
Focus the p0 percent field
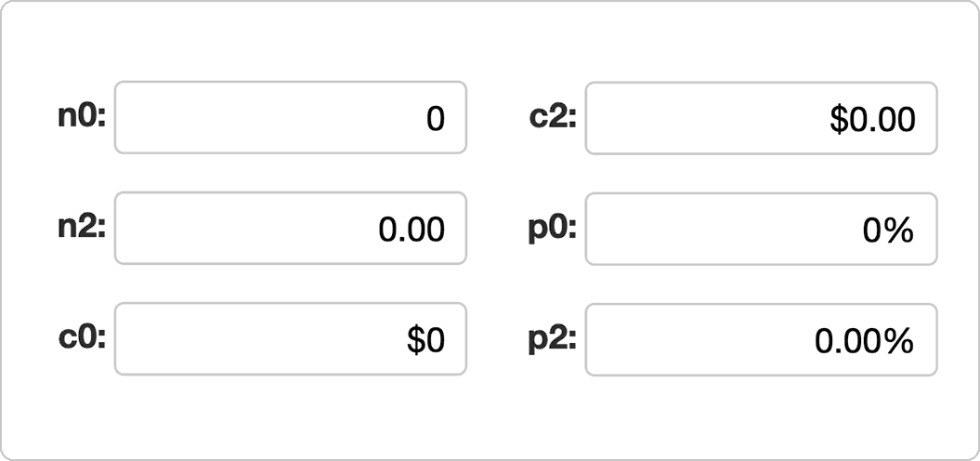pyautogui.click(x=761, y=229)
